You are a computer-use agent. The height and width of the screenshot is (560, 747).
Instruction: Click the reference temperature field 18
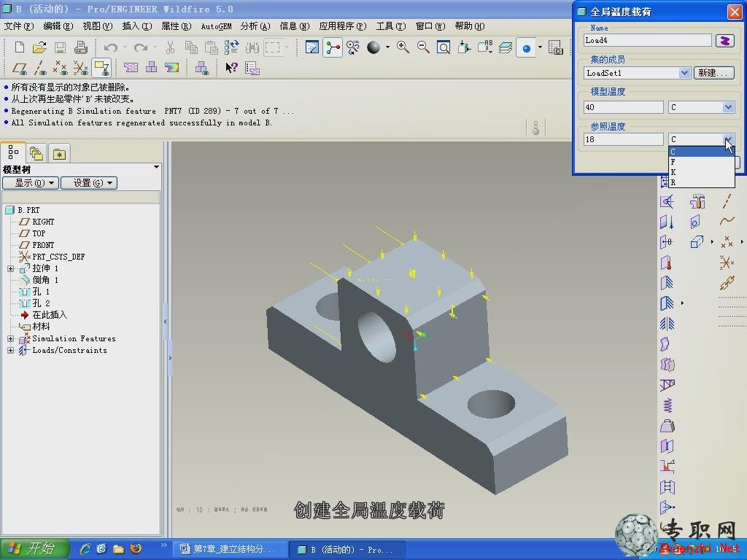pyautogui.click(x=623, y=139)
